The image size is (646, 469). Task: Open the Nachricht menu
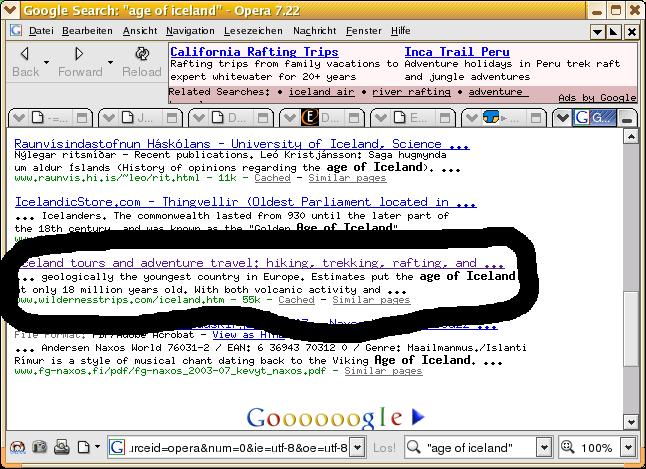click(315, 31)
